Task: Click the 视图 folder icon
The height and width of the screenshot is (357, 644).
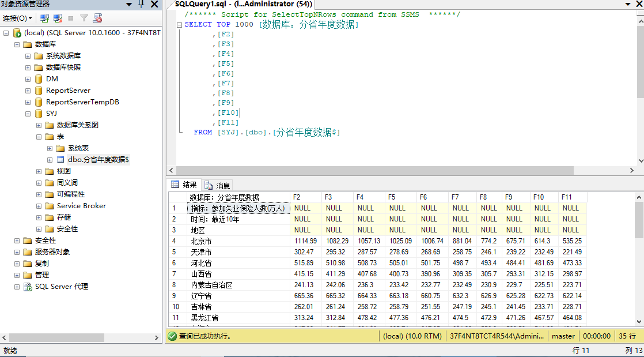Action: 50,171
